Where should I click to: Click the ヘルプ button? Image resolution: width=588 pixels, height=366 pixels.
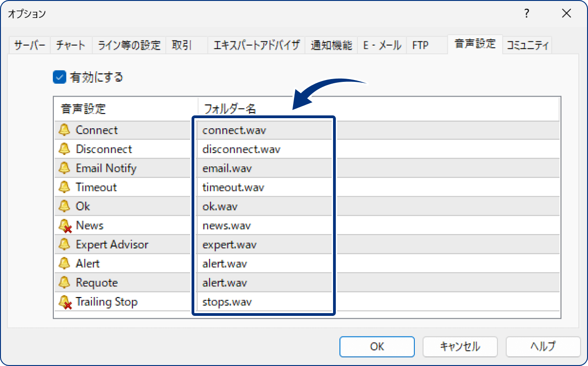(543, 347)
